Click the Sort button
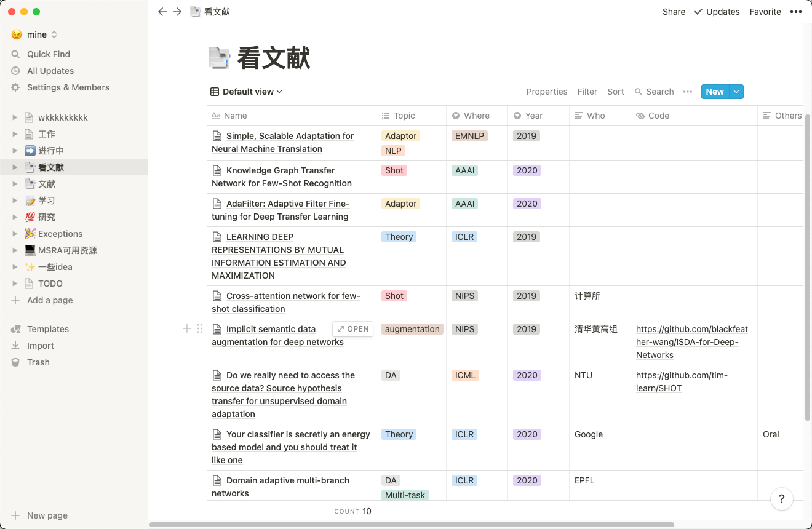 (616, 92)
